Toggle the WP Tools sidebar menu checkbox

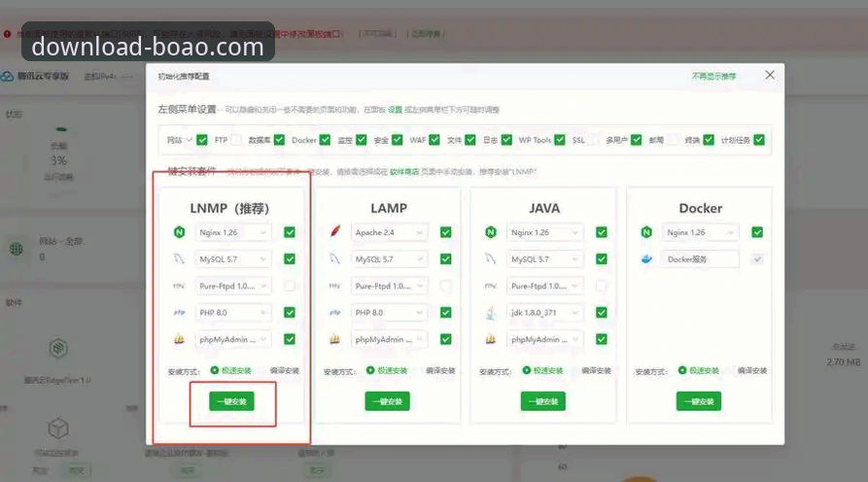pyautogui.click(x=560, y=140)
